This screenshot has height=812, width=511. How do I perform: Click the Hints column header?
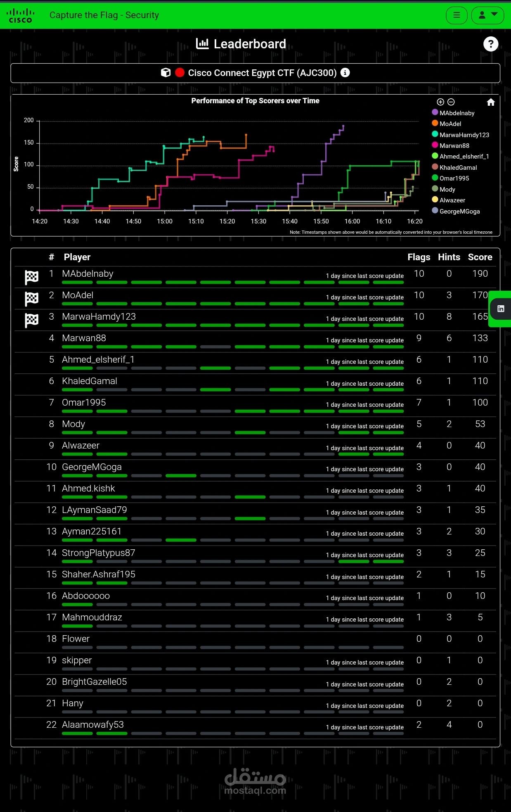tap(449, 257)
